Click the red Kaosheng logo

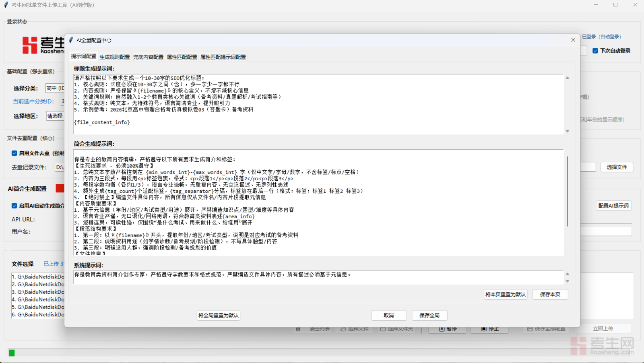click(x=30, y=45)
